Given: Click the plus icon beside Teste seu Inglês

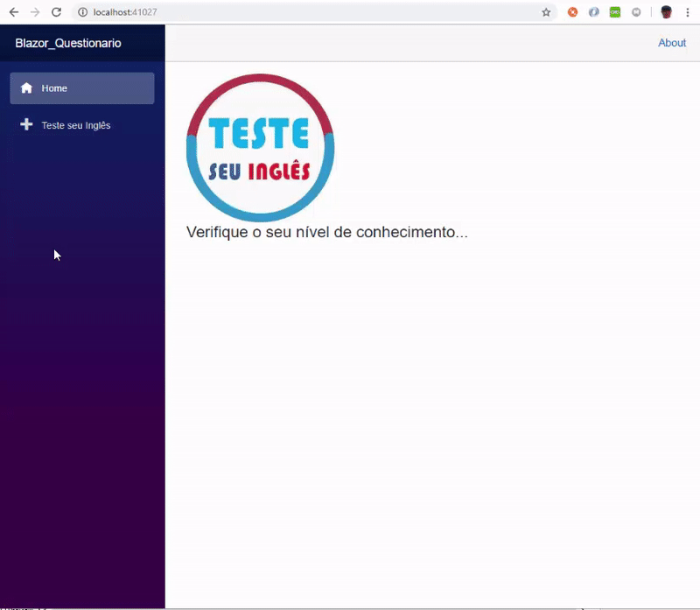Looking at the screenshot, I should [x=26, y=124].
